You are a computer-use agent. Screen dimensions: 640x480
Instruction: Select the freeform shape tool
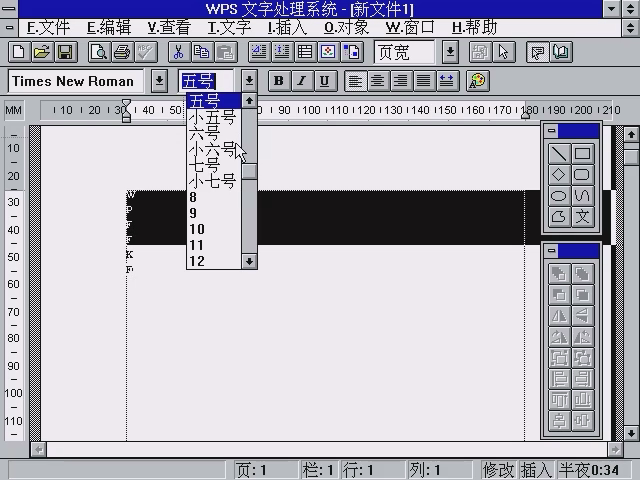tap(559, 217)
